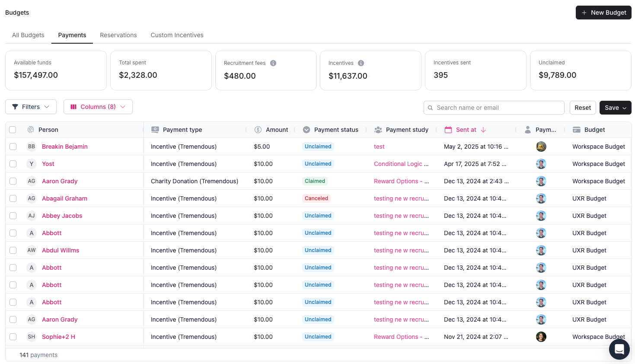Switch to the Reservations tab
The image size is (635, 364).
[x=118, y=35]
